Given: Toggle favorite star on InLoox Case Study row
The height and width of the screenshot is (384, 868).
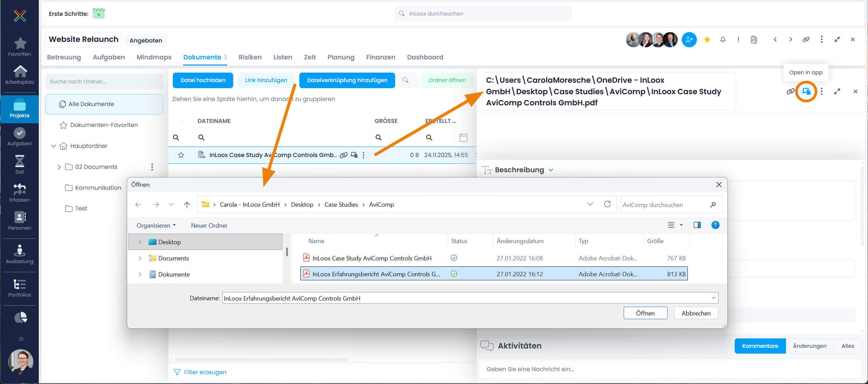Looking at the screenshot, I should point(181,155).
